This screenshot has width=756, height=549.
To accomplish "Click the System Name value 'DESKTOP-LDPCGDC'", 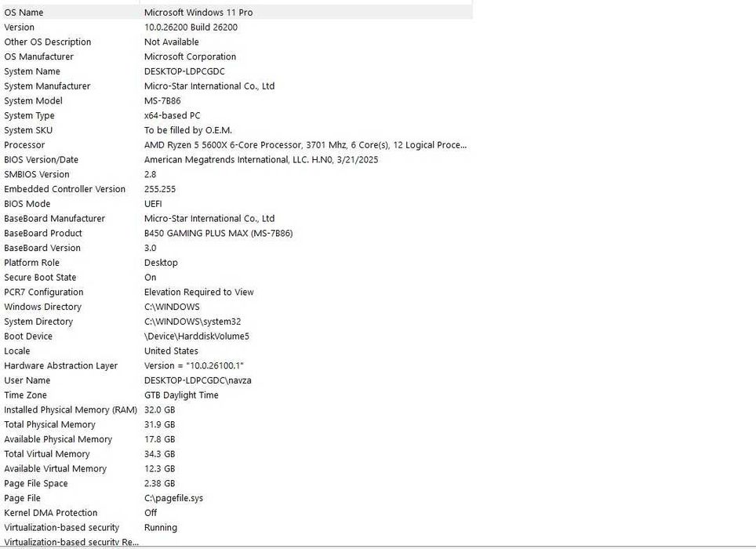I will coord(184,71).
